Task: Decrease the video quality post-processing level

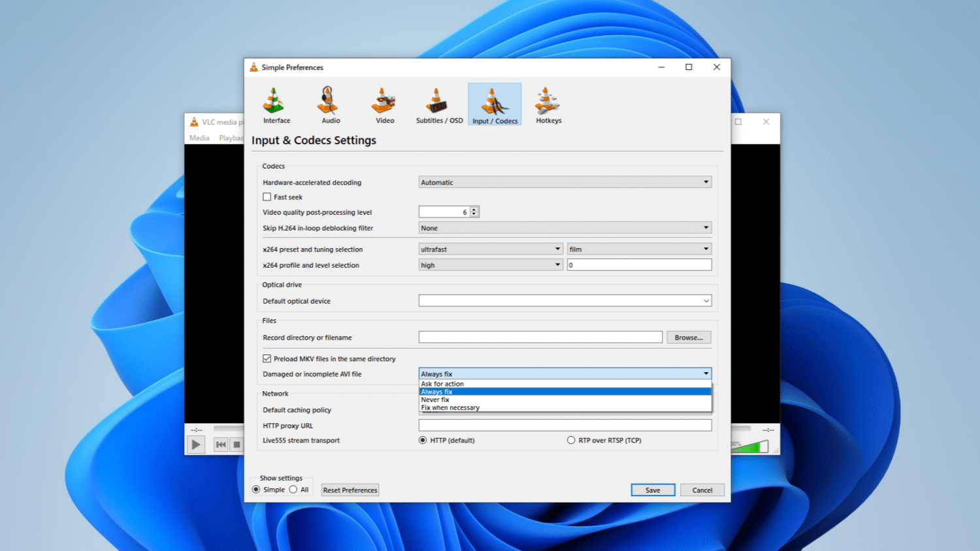Action: (x=474, y=214)
